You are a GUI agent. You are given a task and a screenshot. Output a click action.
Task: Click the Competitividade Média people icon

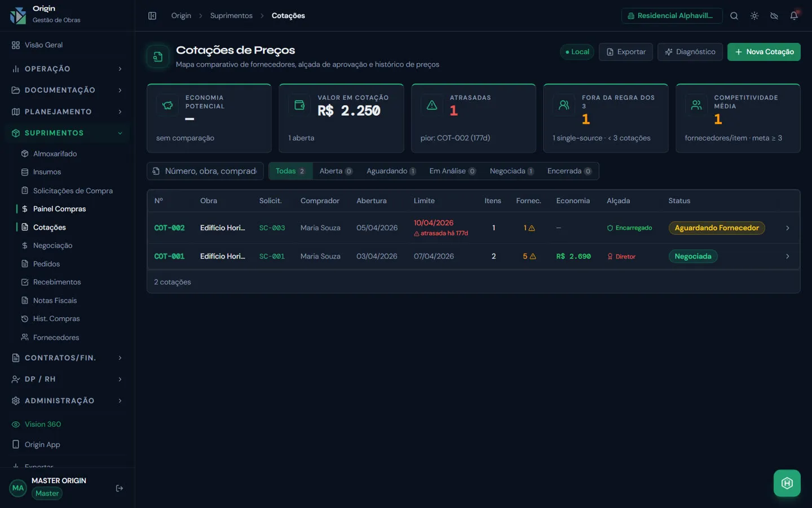pyautogui.click(x=696, y=105)
